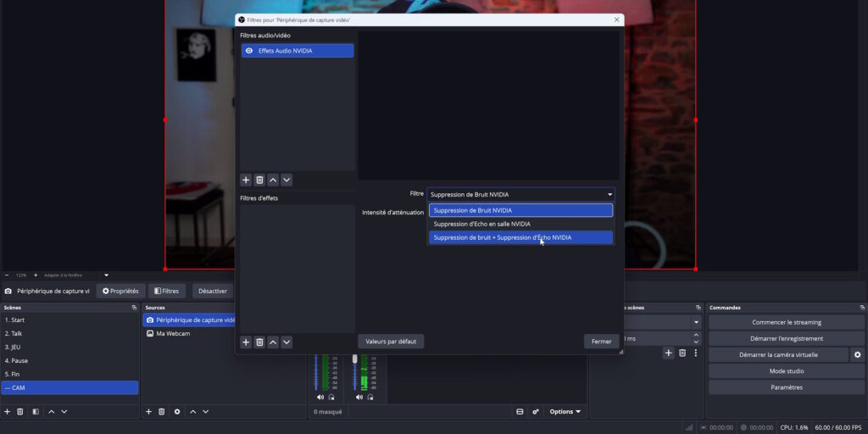Add a new effect filter

tap(247, 342)
